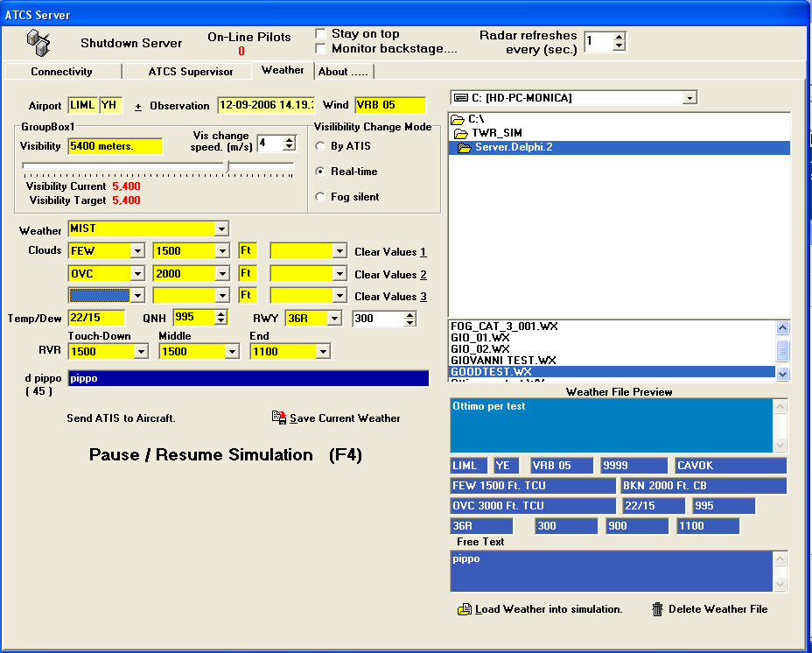Click Pause / Resume Simulation (F4)
Image resolution: width=812 pixels, height=653 pixels.
tap(225, 454)
